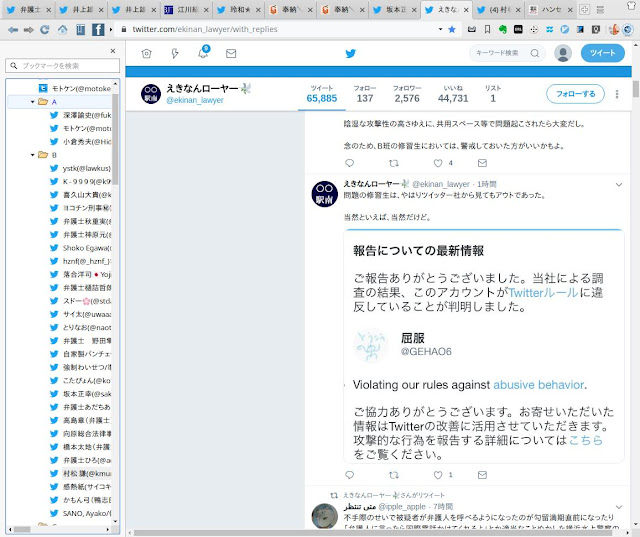
Task: Open the Twitterルール link in report card
Action: click(x=543, y=293)
